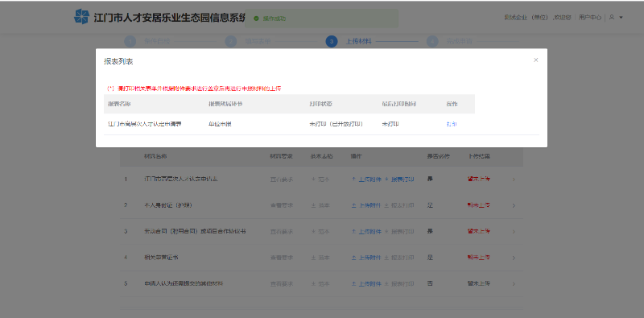
Task: Open 查看要求 for 相关荣誉证书
Action: point(281,258)
